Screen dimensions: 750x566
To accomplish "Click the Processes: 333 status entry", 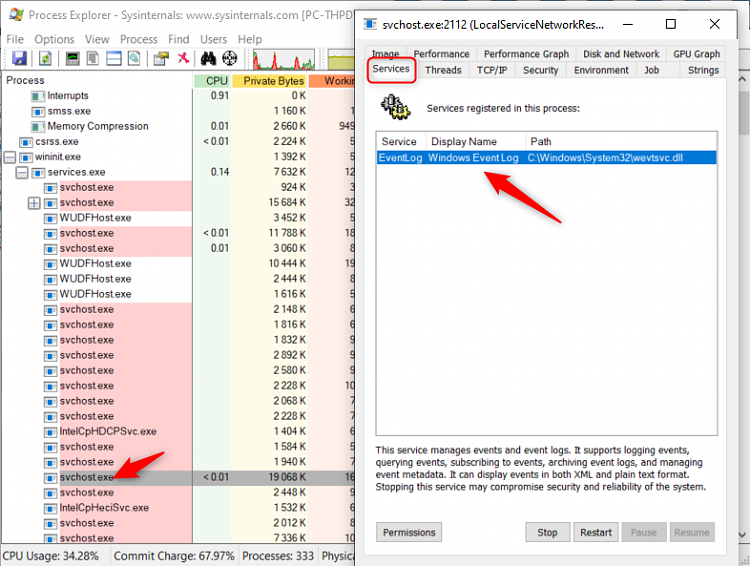I will point(278,556).
